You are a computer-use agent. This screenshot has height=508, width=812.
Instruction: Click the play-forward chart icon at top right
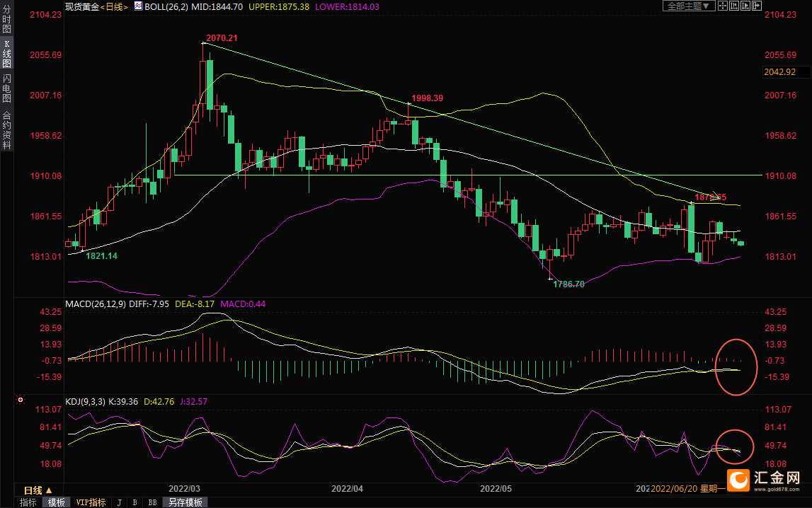point(745,6)
